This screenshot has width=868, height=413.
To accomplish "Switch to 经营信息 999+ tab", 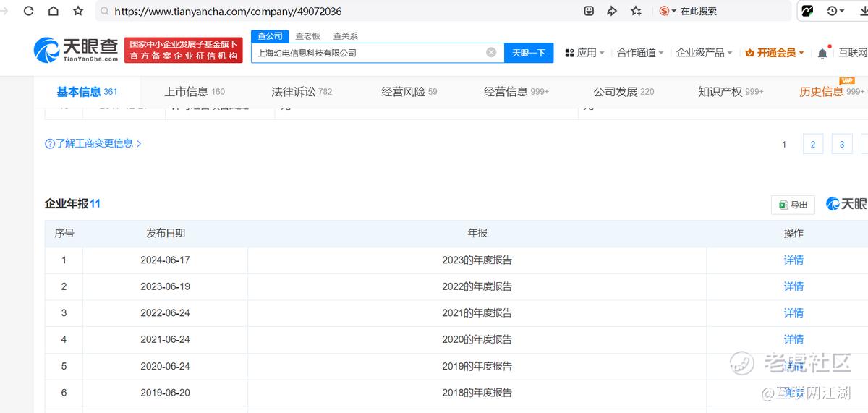I will [516, 92].
